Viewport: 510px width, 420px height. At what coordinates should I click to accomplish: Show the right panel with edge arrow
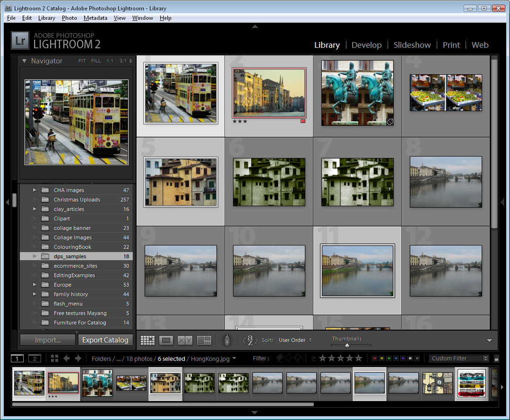[502, 202]
